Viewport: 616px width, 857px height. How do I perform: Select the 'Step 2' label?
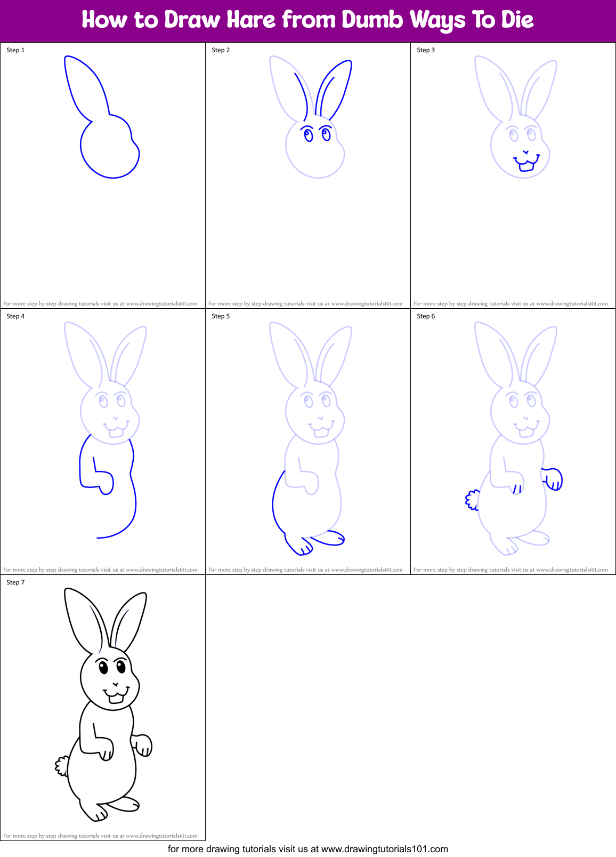tap(221, 50)
